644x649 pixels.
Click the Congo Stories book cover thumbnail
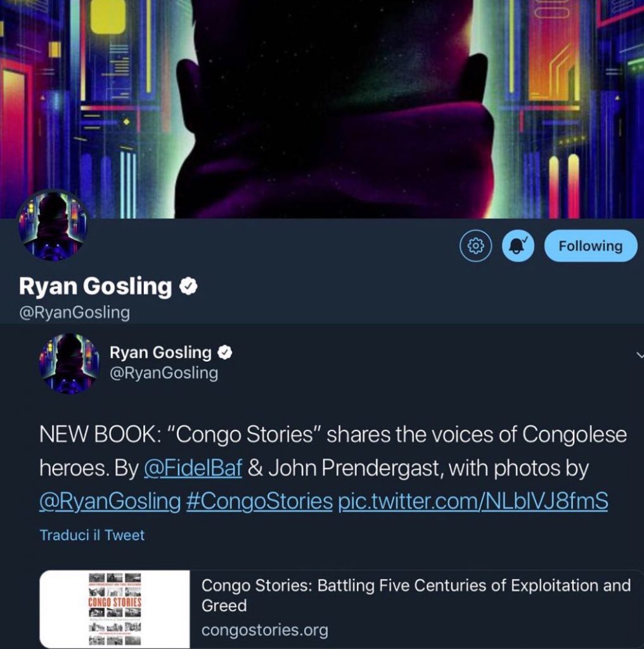pos(115,609)
